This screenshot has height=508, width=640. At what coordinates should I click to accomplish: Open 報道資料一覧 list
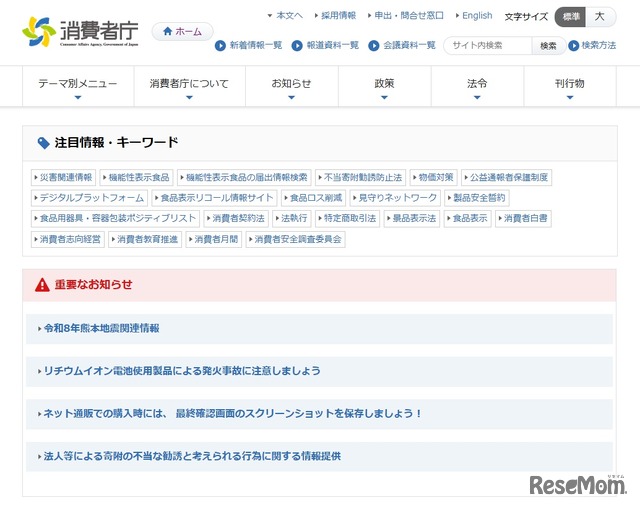click(x=325, y=45)
